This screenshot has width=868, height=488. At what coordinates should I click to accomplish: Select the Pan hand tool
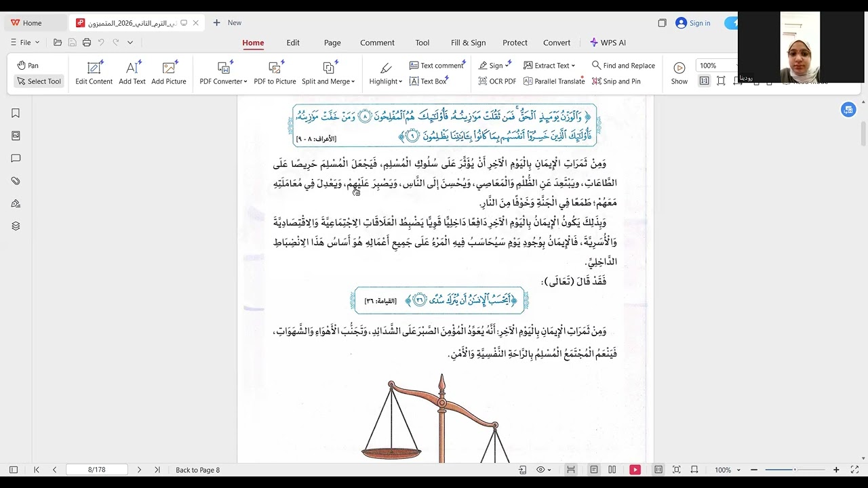point(28,66)
